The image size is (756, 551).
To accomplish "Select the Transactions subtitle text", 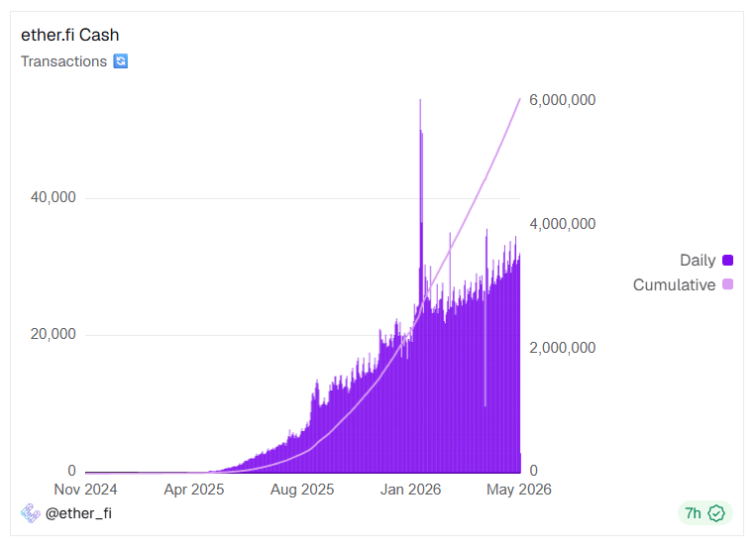I will (63, 61).
